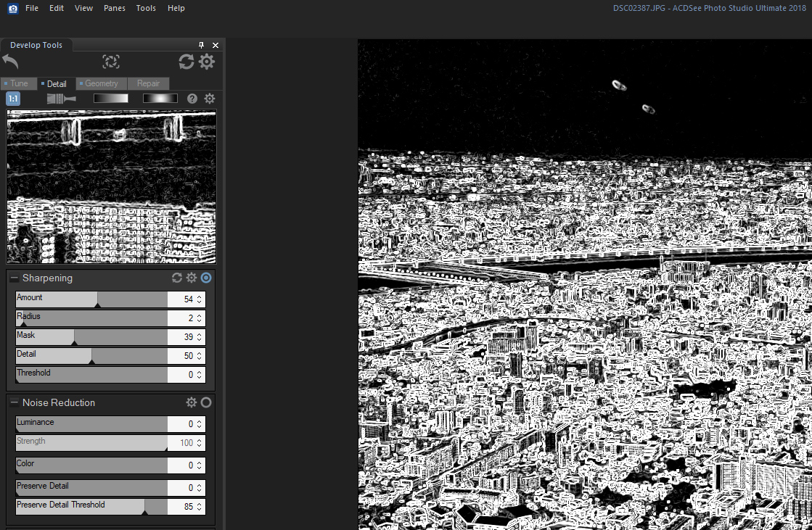The height and width of the screenshot is (530, 812).
Task: Select the Develop Brush tool icon
Action: click(x=61, y=99)
